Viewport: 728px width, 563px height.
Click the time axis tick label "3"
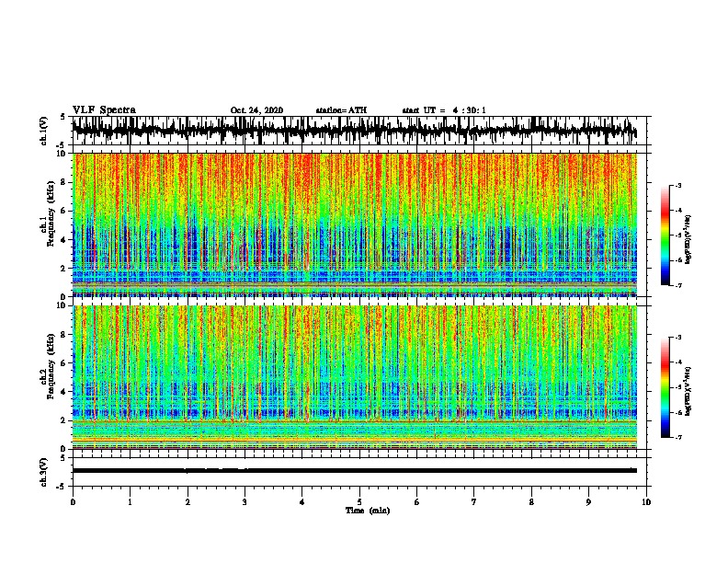point(245,502)
